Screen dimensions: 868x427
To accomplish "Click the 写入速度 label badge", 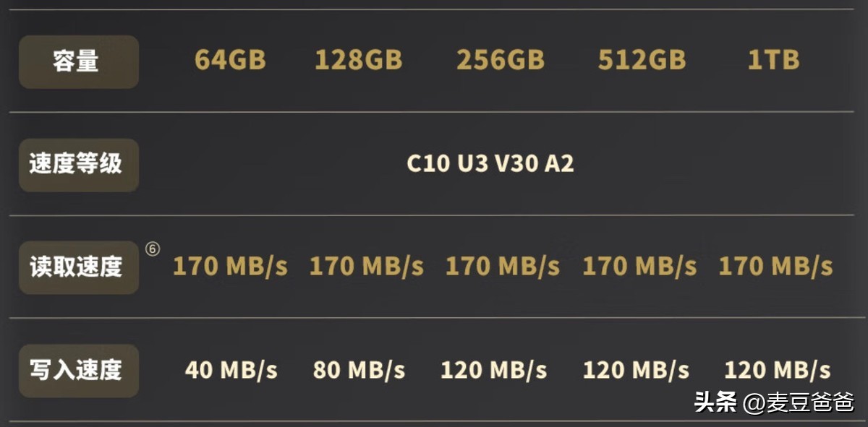I will 78,371.
